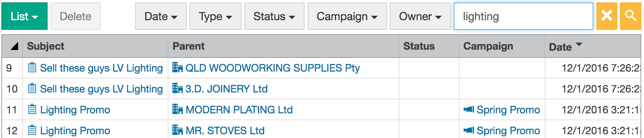Clear the search with the X button
The image size is (644, 138).
[x=606, y=16]
